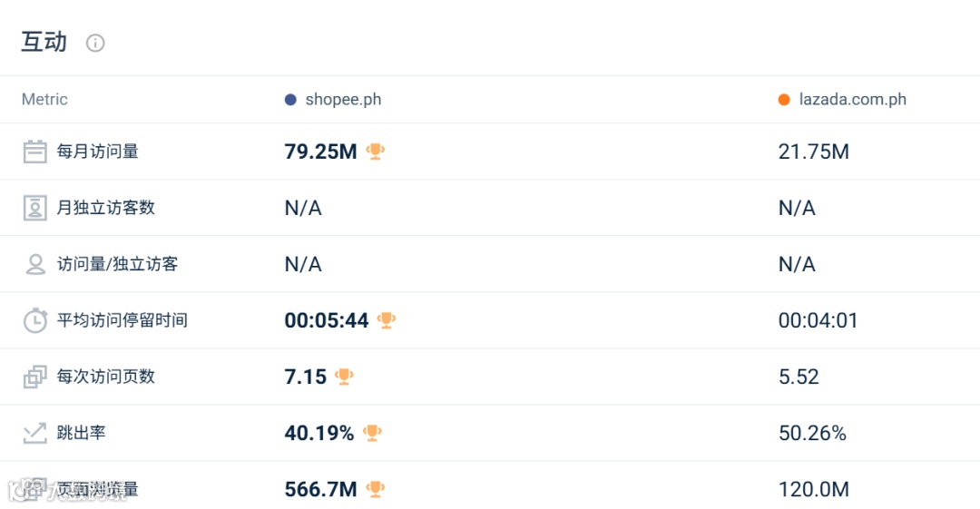Click the trophy next to 7.15
This screenshot has width=980, height=509.
click(x=344, y=377)
